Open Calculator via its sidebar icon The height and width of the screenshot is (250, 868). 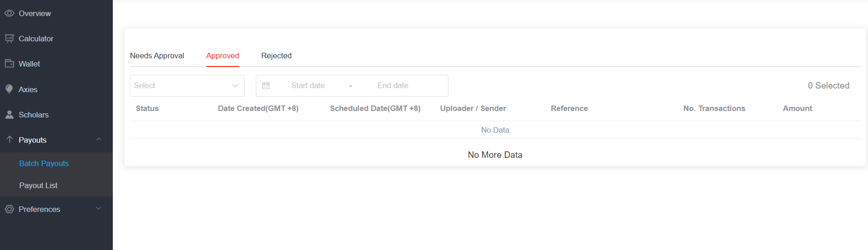[x=9, y=39]
